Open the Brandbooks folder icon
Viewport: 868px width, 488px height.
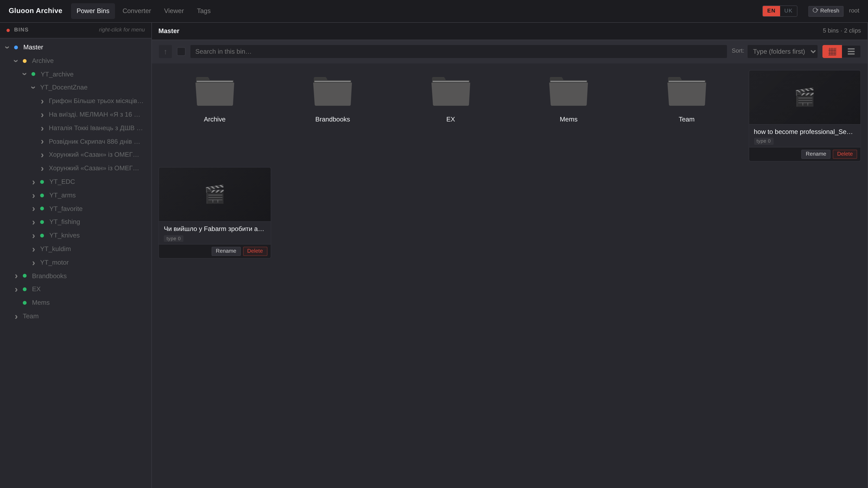click(333, 91)
